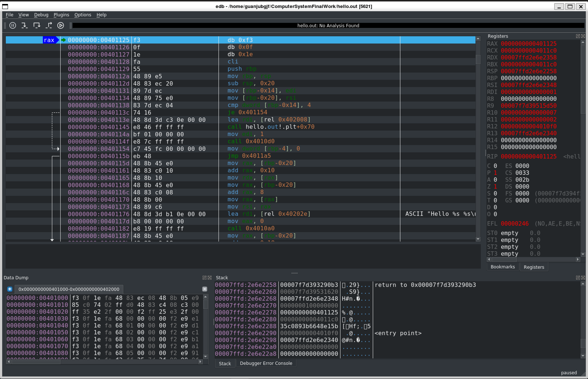The image size is (588, 379).
Task: Open the File menu
Action: (10, 15)
